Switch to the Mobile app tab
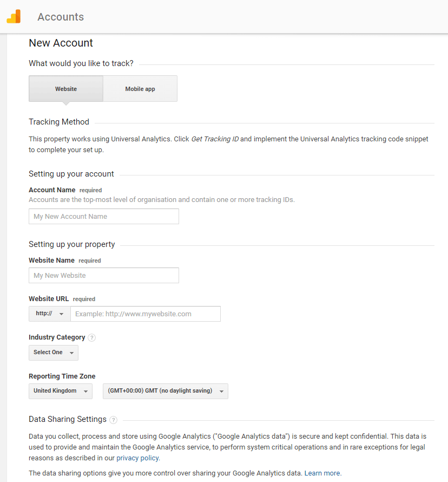 point(140,89)
